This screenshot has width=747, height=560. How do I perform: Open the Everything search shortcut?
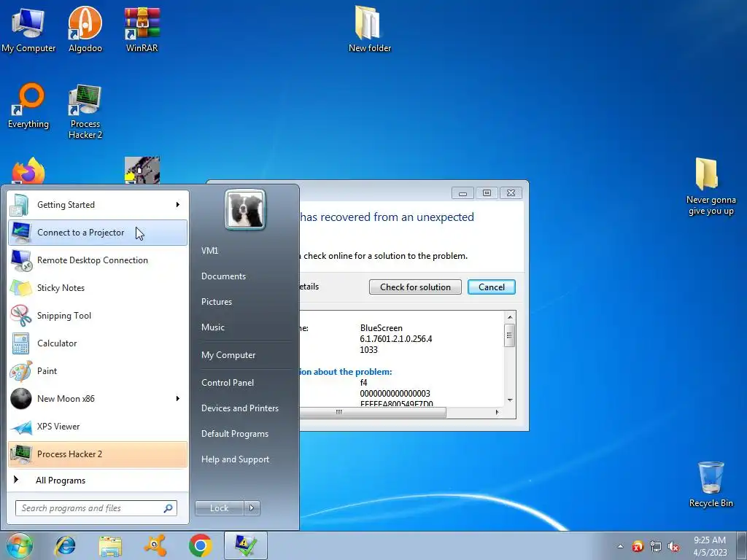[x=28, y=106]
